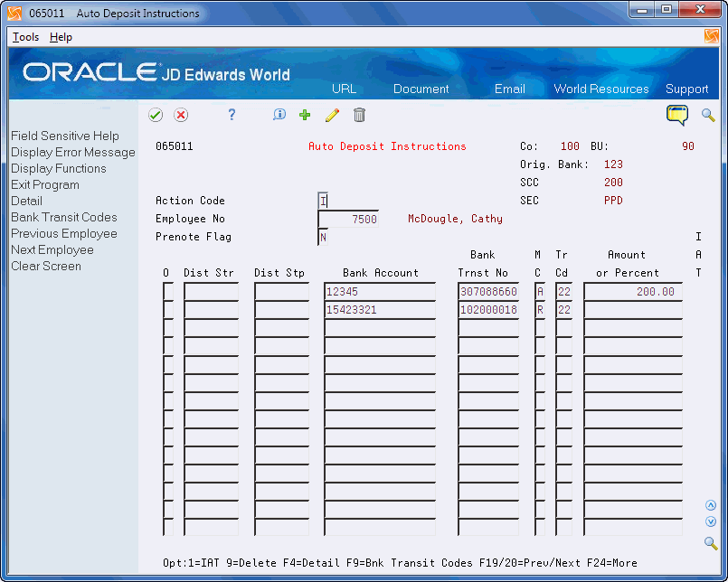Open the URL header link
This screenshot has width=728, height=582.
[344, 89]
